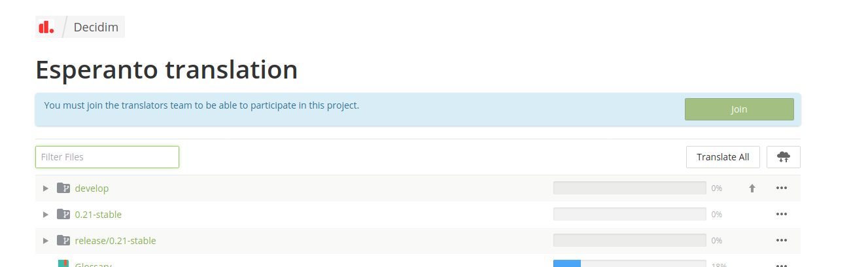
Task: Open the release/0.21-stable branch link
Action: (x=115, y=241)
